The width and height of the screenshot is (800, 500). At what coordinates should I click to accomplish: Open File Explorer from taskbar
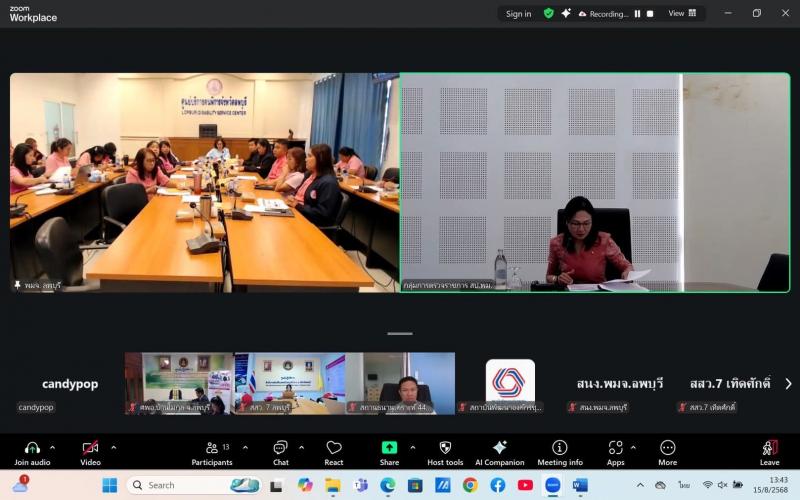point(333,485)
